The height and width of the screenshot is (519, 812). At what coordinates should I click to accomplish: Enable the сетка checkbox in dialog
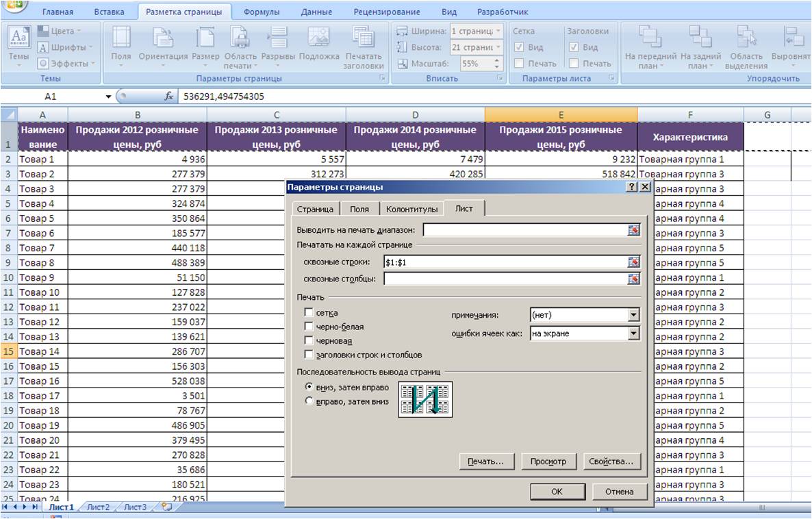click(309, 313)
